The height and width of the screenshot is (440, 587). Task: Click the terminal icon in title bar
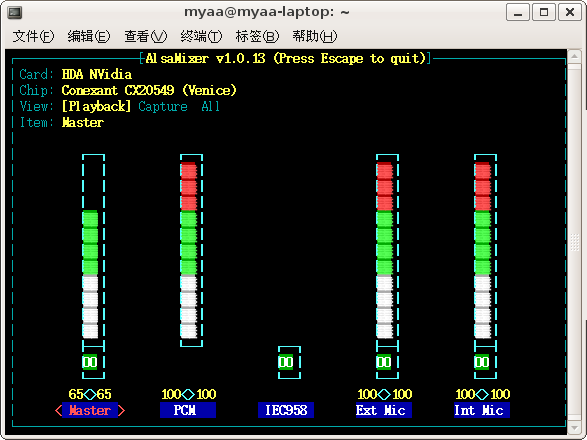(x=15, y=12)
